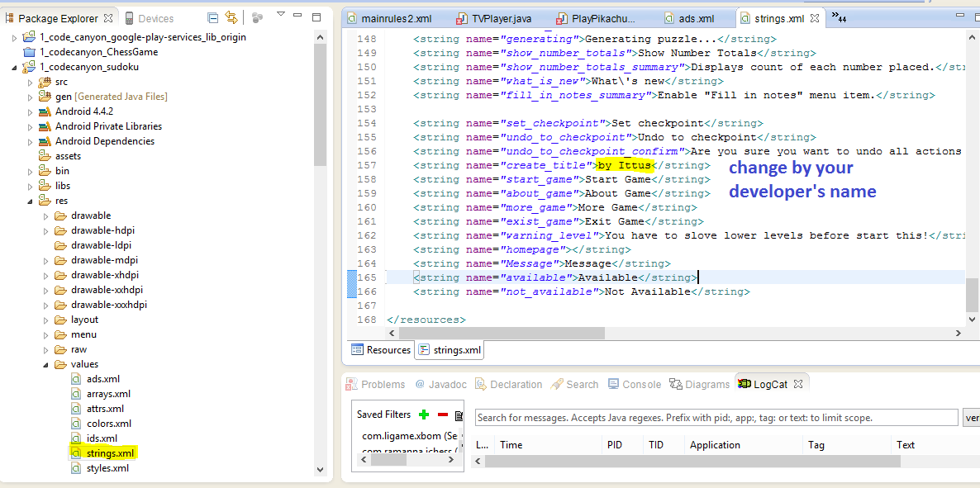The height and width of the screenshot is (488, 980).
Task: Click the Android 4.4.2 library icon
Action: [45, 111]
